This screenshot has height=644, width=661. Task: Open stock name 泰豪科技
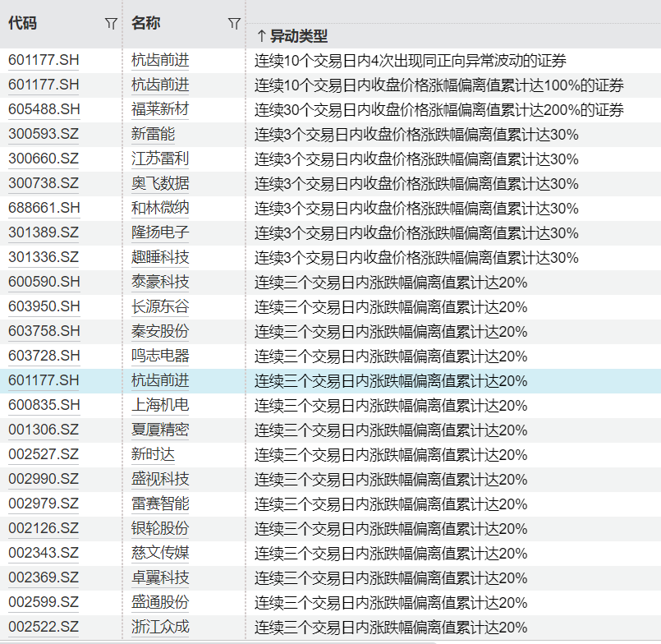click(x=160, y=282)
